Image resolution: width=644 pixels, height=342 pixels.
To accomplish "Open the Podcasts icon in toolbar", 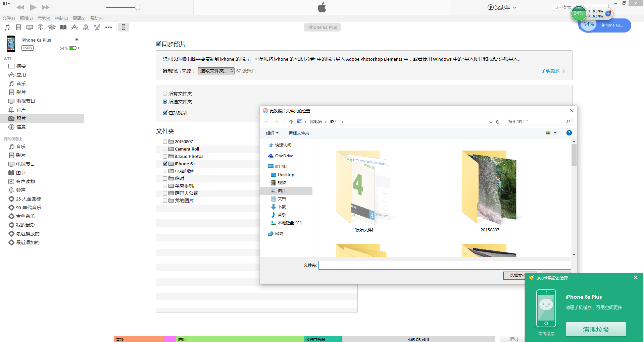I will [41, 27].
